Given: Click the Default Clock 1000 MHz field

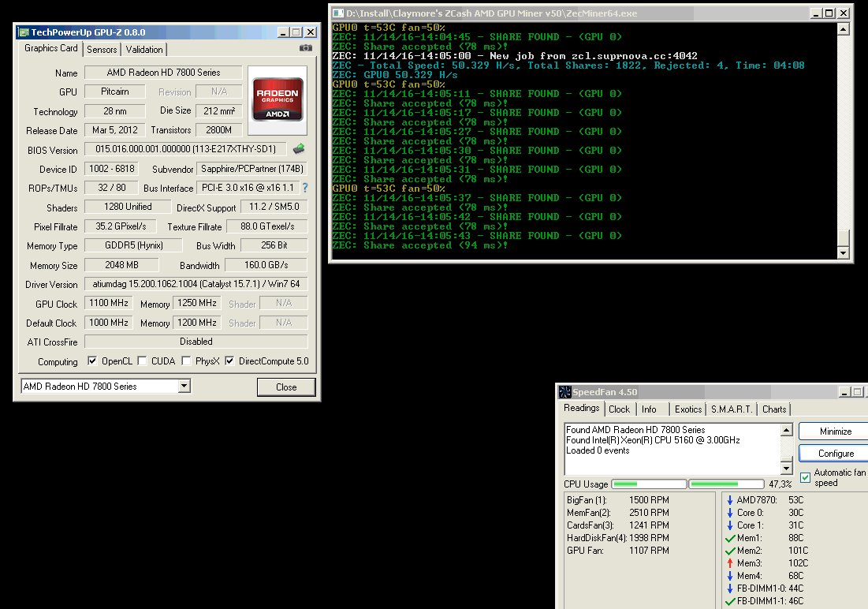Looking at the screenshot, I should pyautogui.click(x=109, y=323).
